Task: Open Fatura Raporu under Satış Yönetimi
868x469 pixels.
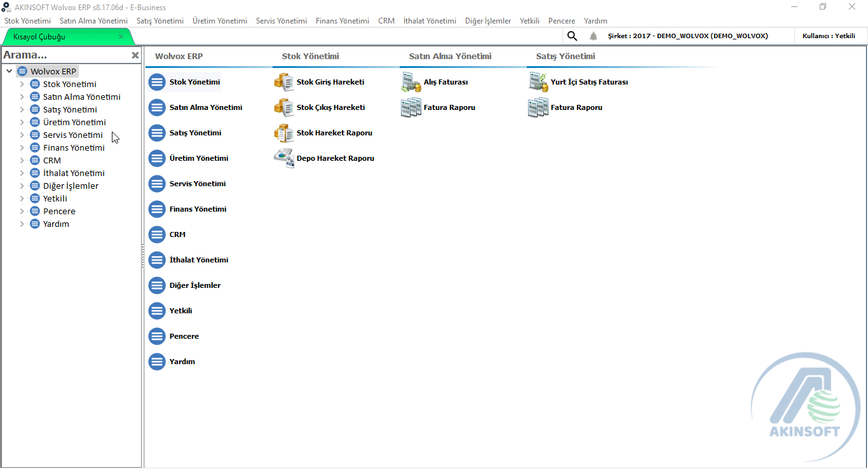Action: pyautogui.click(x=538, y=107)
